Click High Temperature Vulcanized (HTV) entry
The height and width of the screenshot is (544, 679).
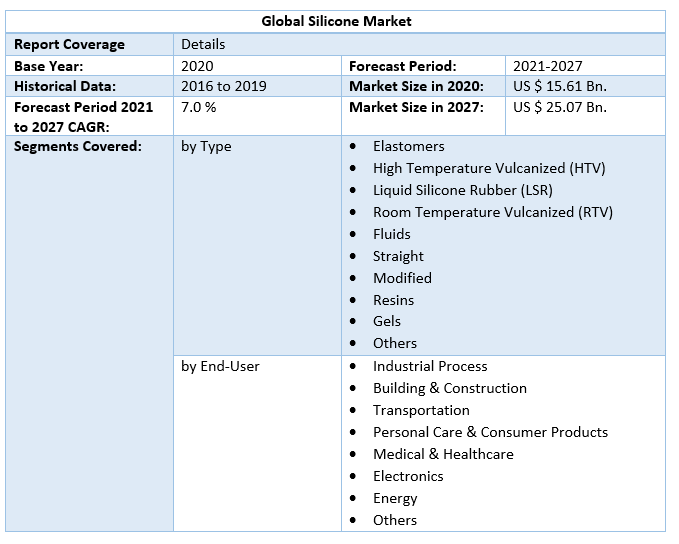click(488, 168)
